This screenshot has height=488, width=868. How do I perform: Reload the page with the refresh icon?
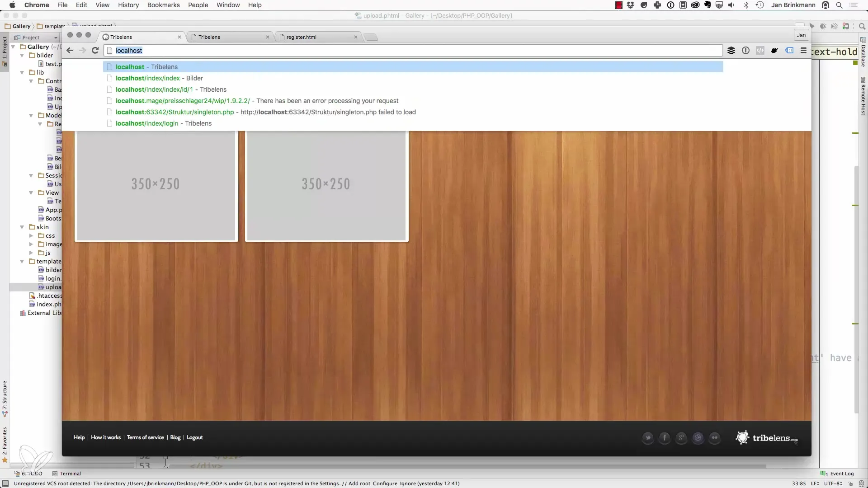95,51
